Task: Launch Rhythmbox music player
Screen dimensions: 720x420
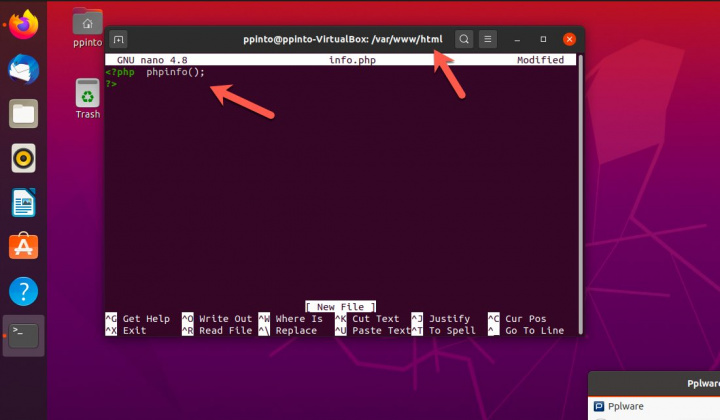Action: [x=23, y=158]
